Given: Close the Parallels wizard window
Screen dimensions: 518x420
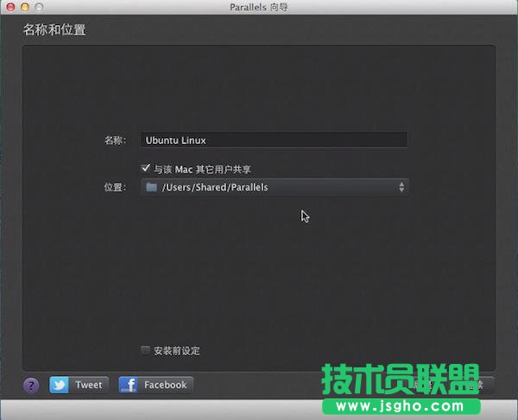Looking at the screenshot, I should 10,7.
